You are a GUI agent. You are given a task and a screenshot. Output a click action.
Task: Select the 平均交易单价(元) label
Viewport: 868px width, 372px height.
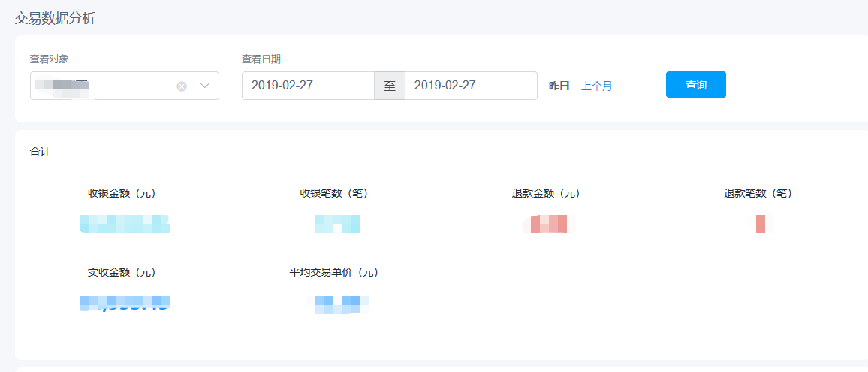coord(334,273)
